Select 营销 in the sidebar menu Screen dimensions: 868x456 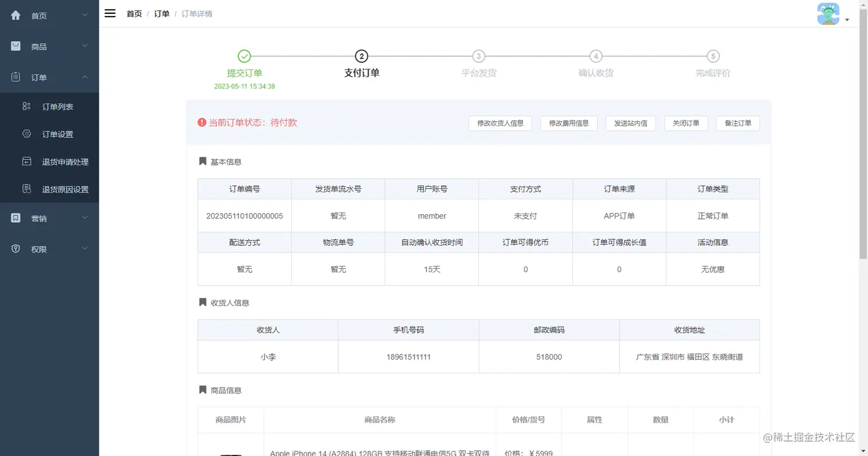(x=49, y=218)
